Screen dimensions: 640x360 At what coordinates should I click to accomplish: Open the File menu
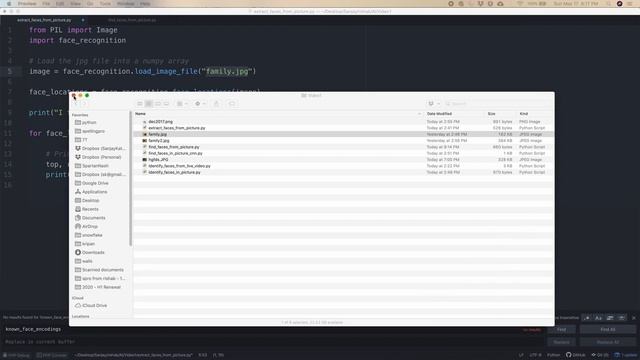pyautogui.click(x=46, y=4)
